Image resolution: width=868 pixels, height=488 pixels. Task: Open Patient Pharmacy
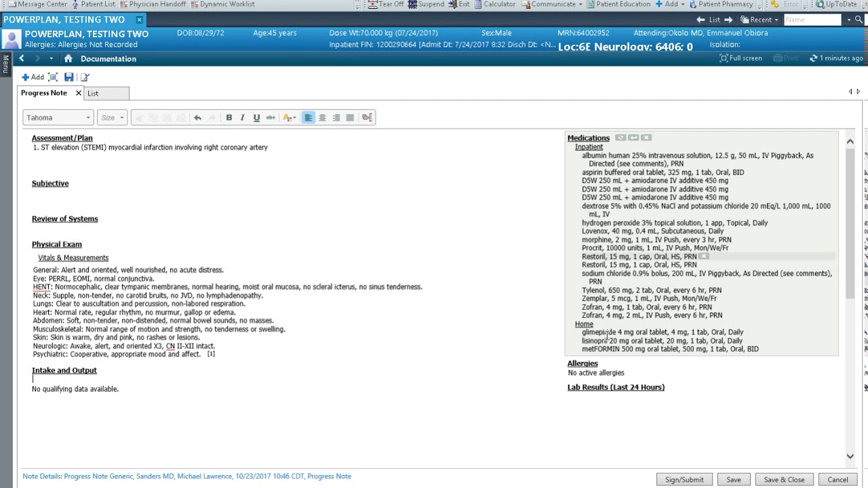click(722, 4)
